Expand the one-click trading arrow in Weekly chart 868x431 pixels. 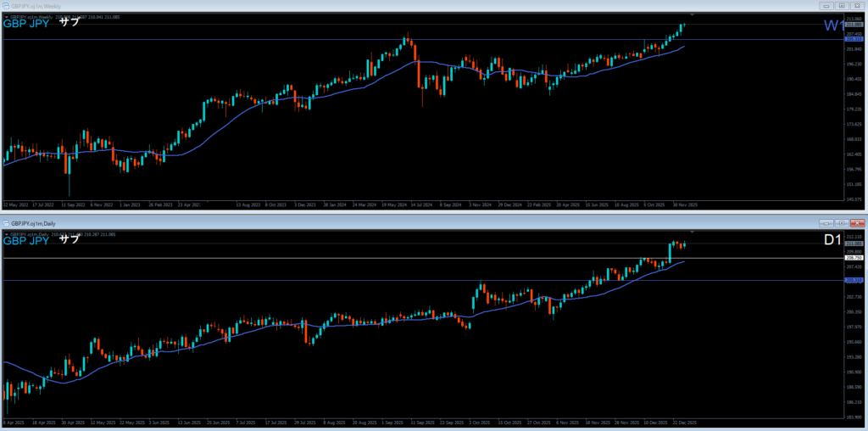(x=6, y=17)
